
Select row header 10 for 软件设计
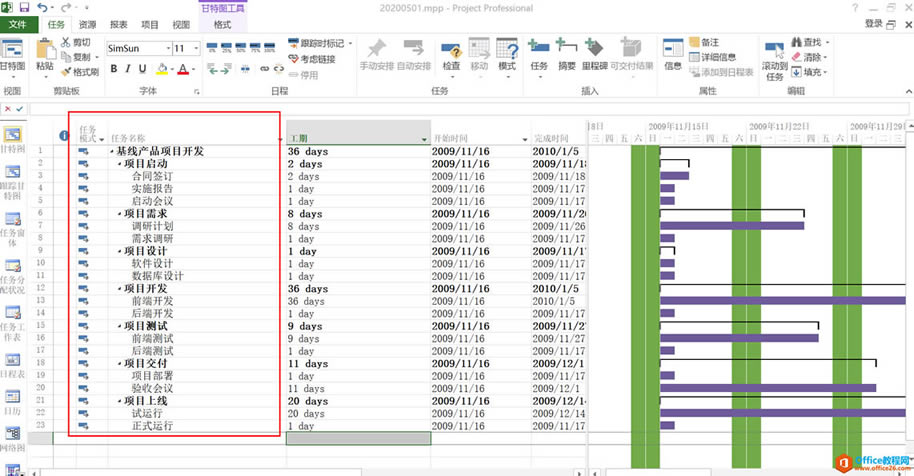tap(41, 263)
